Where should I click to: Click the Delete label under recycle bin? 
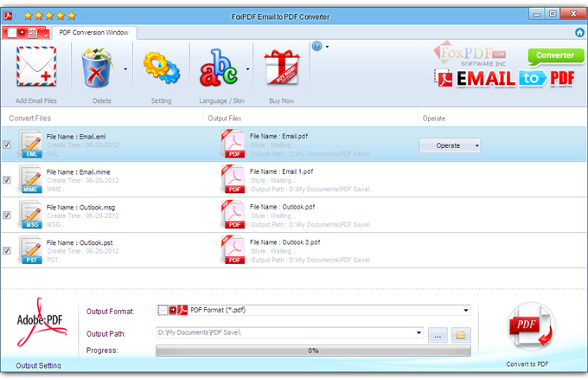tap(102, 100)
